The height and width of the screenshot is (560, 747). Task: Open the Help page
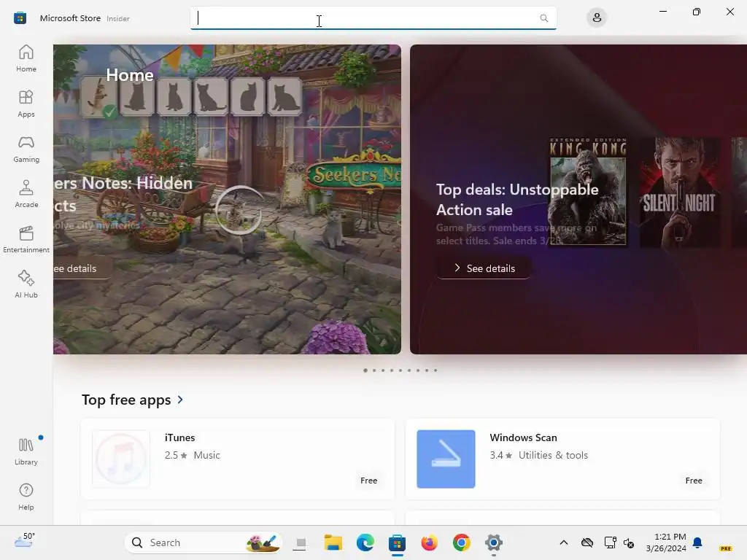[x=26, y=497]
